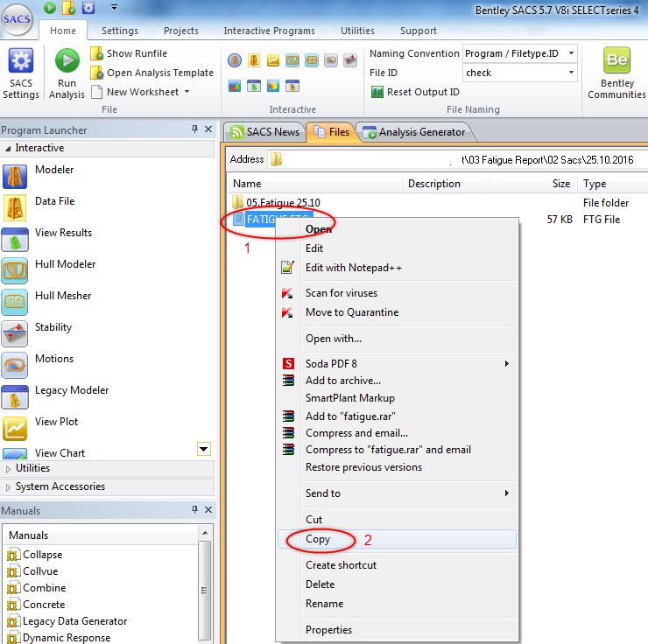
Task: Launch Hull Mesher from Program Launcher
Action: [46, 302]
